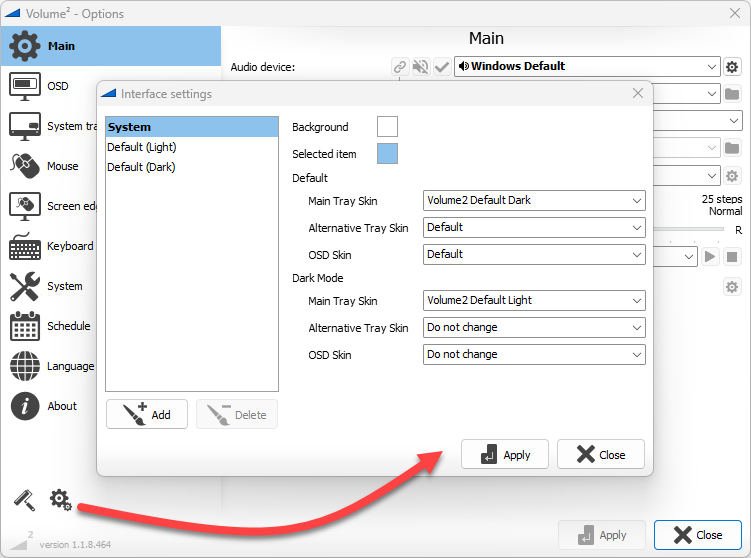The image size is (751, 558).
Task: Click the Language globe icon
Action: [24, 366]
